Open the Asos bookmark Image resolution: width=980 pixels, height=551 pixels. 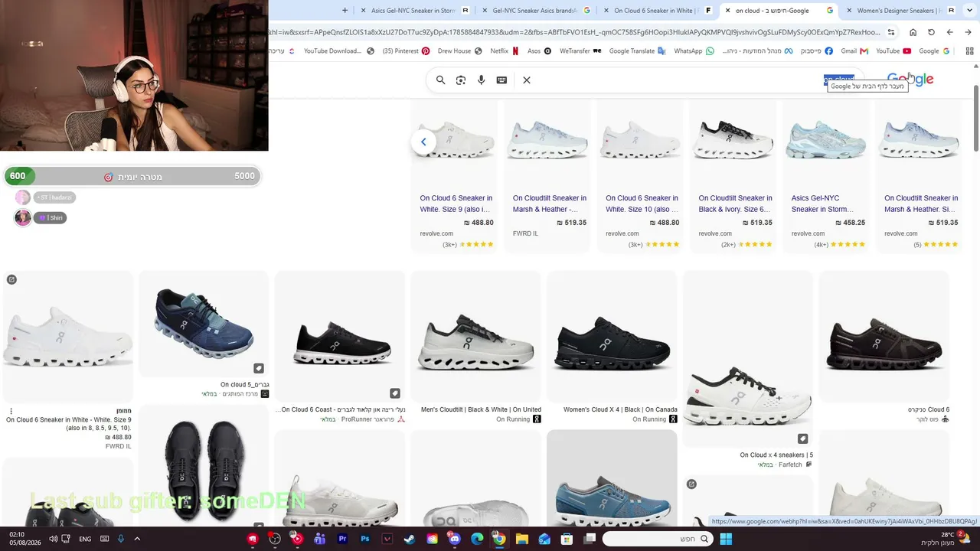click(540, 51)
